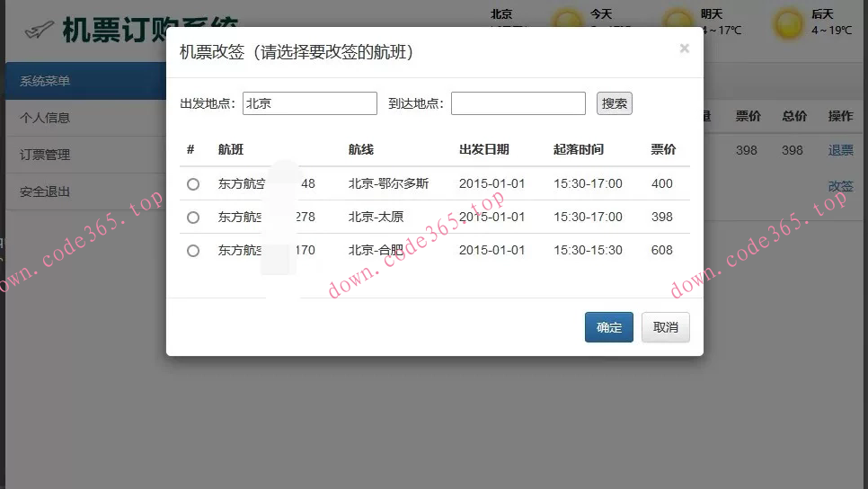The image size is (868, 489).
Task: Click the 出发地点 input field
Action: click(309, 103)
